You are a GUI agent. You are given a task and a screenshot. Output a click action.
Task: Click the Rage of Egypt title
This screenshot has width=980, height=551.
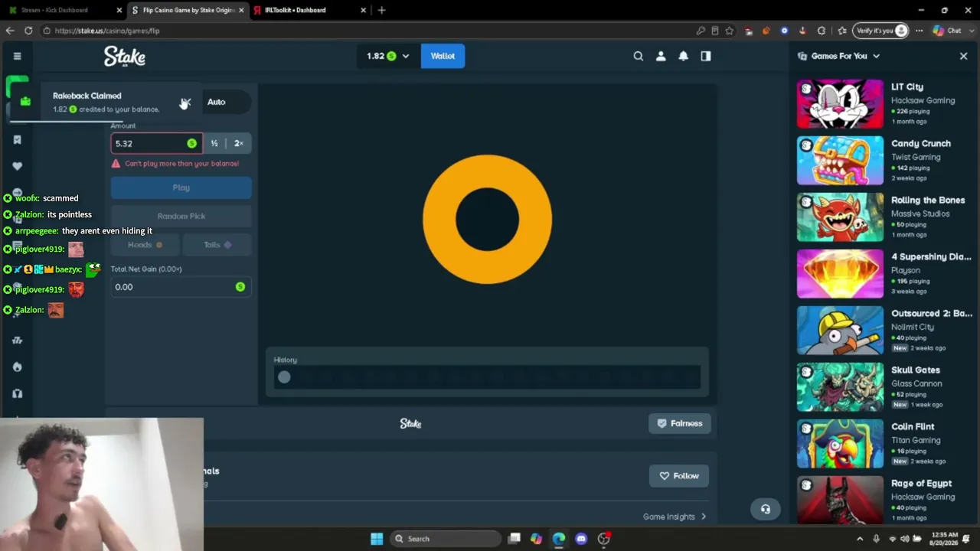tap(921, 484)
